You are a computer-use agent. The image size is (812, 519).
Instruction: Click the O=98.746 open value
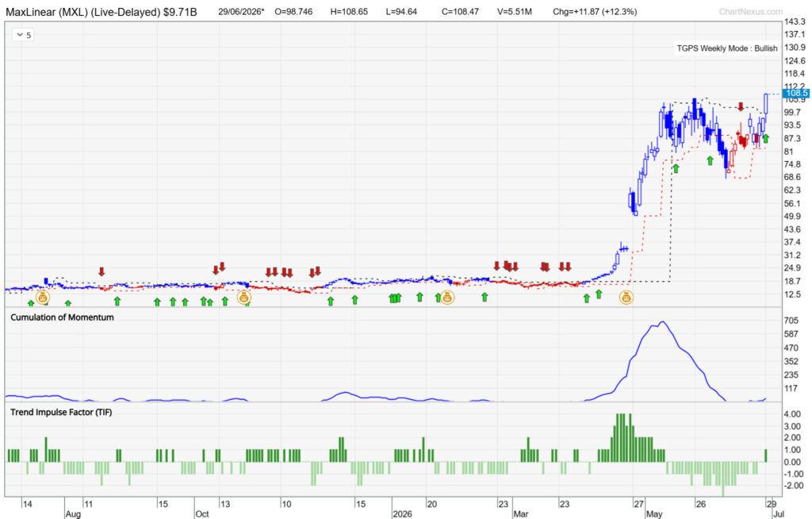point(293,11)
